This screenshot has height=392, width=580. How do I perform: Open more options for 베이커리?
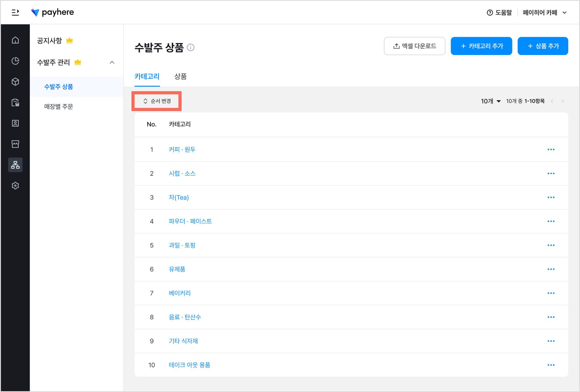(551, 293)
